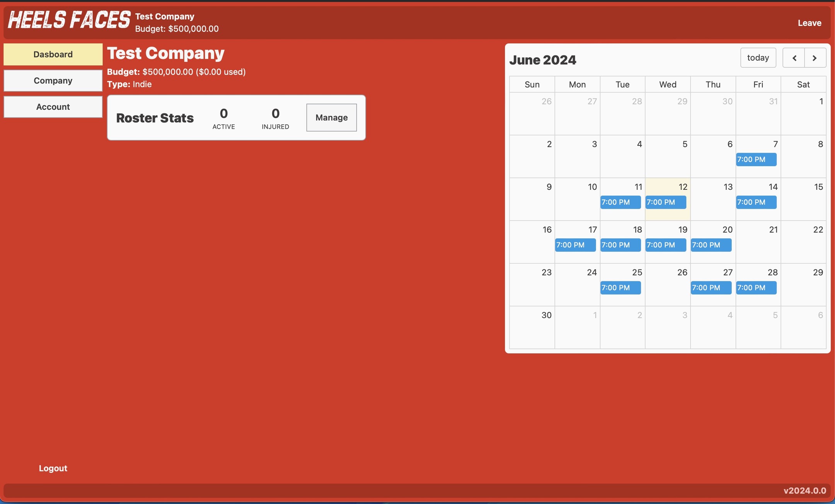Open the Account settings panel
The image size is (835, 504).
coord(53,106)
